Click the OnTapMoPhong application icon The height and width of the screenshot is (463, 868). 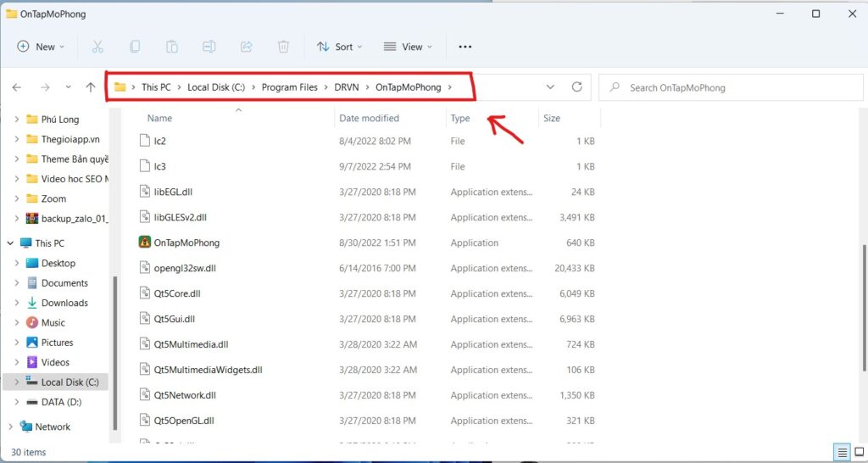[144, 243]
